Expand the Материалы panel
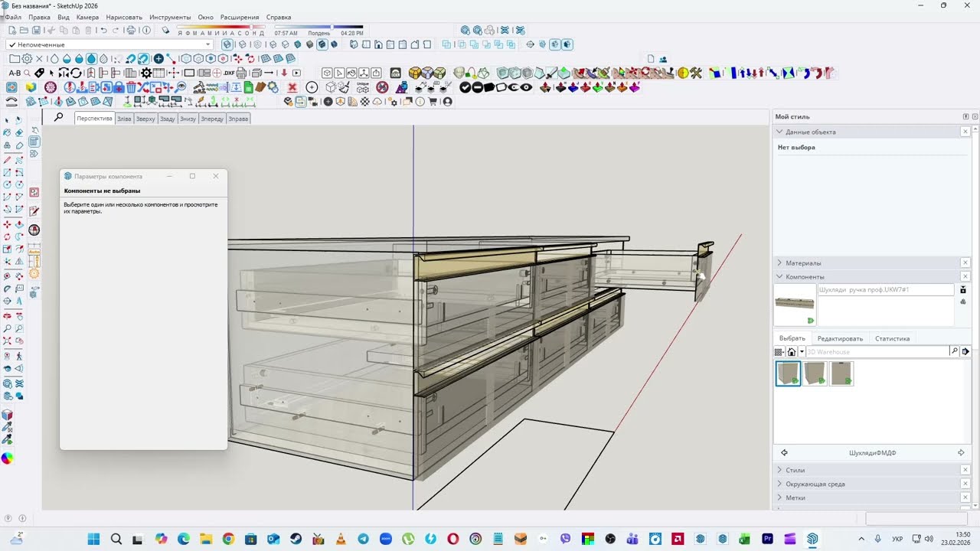 (x=779, y=262)
